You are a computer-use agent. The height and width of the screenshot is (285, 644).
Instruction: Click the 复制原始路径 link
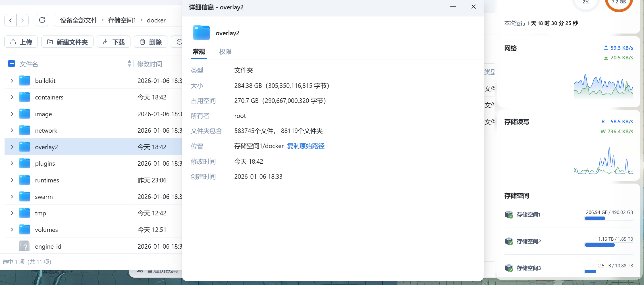[x=306, y=146]
